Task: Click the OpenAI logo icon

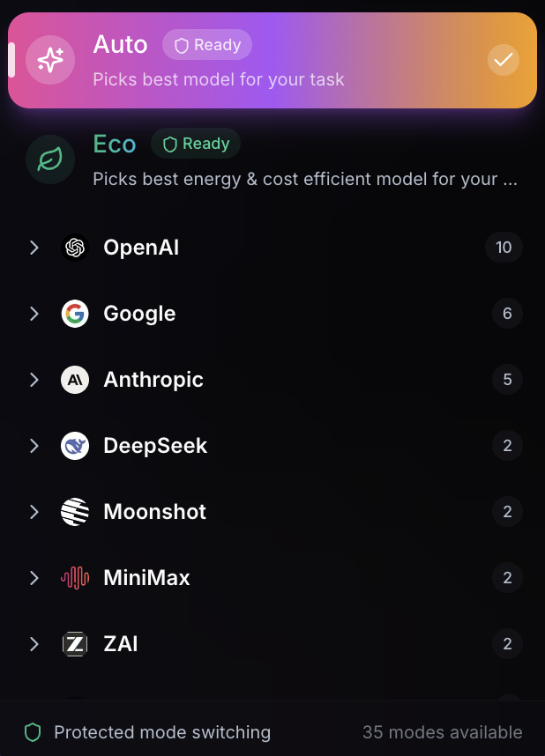Action: point(75,248)
